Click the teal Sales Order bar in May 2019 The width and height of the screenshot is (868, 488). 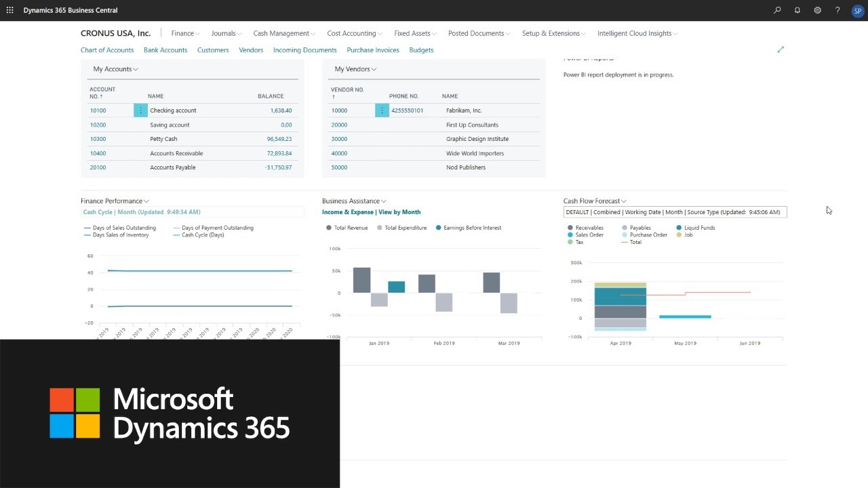(x=685, y=317)
